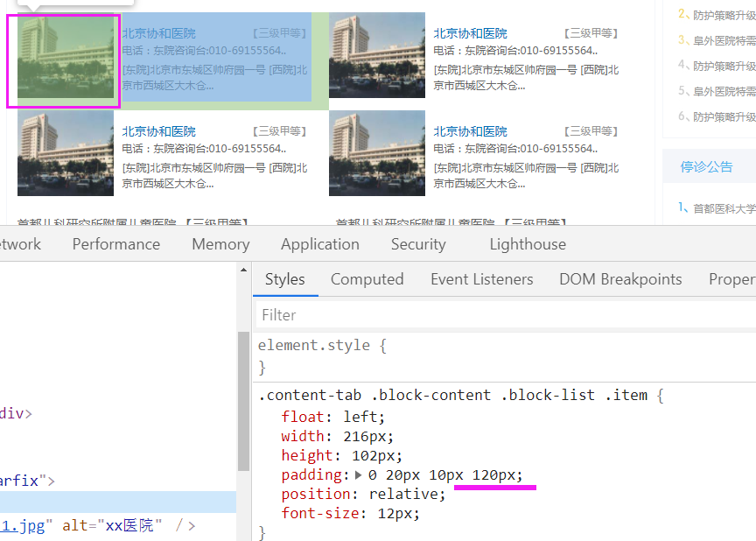Image resolution: width=756 pixels, height=541 pixels.
Task: Expand the padding shorthand triangle
Action: click(x=358, y=475)
